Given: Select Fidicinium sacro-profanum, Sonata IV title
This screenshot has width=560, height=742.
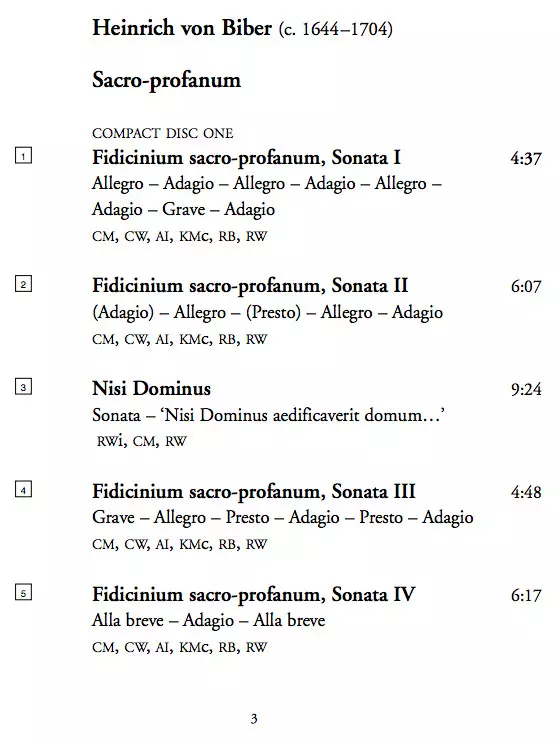Looking at the screenshot, I should 254,595.
